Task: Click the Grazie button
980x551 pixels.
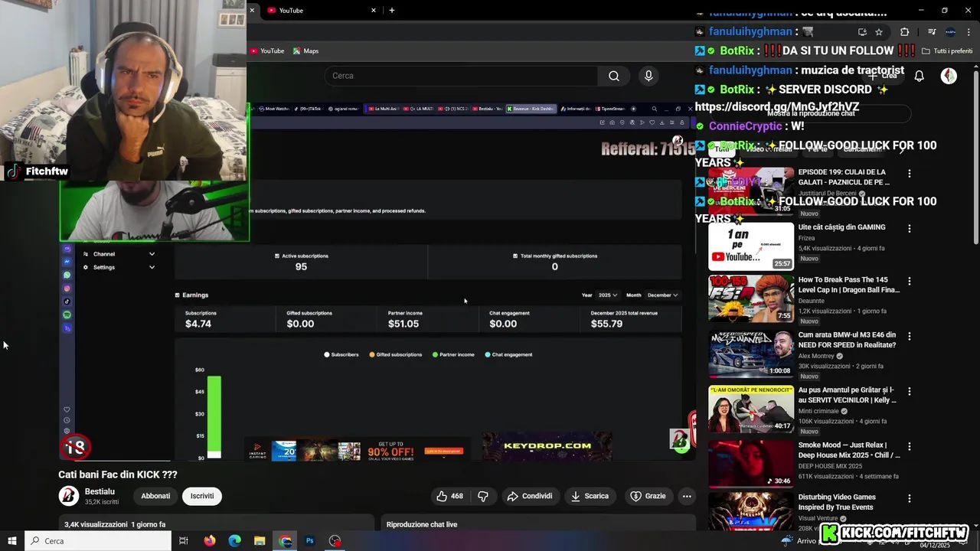Action: click(x=648, y=496)
